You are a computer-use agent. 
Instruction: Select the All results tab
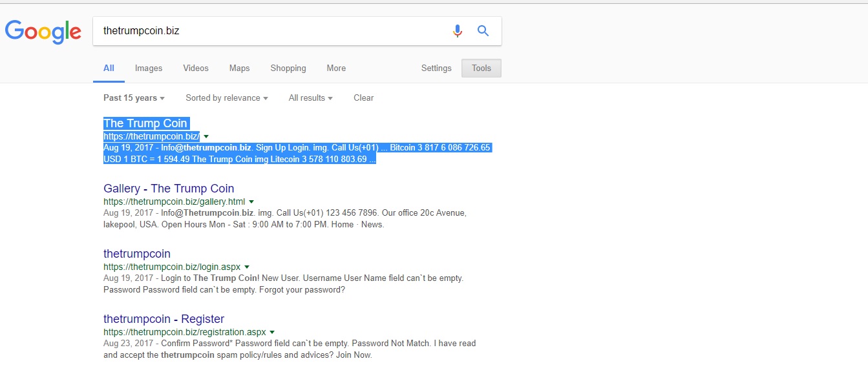[109, 68]
